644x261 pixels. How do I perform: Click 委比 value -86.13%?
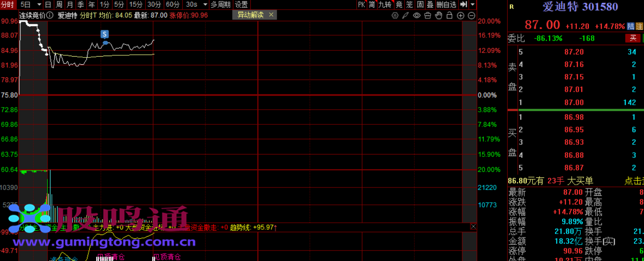pyautogui.click(x=548, y=38)
